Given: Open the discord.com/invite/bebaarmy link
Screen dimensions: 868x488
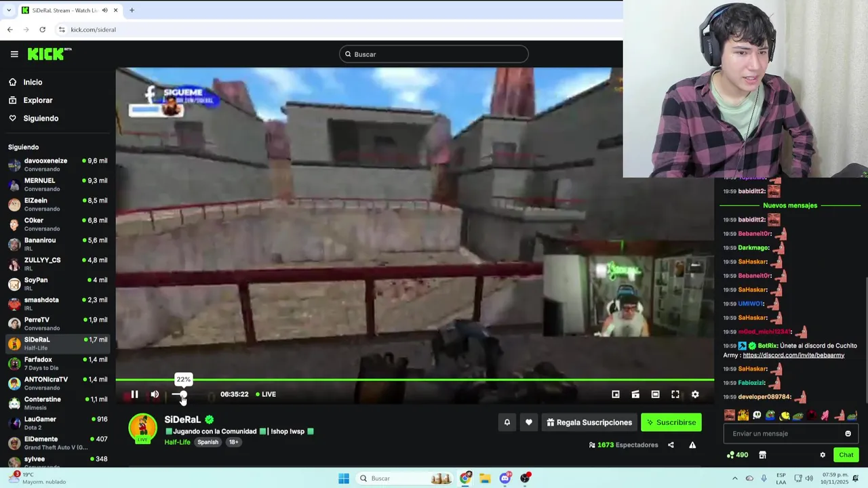Looking at the screenshot, I should coord(793,355).
